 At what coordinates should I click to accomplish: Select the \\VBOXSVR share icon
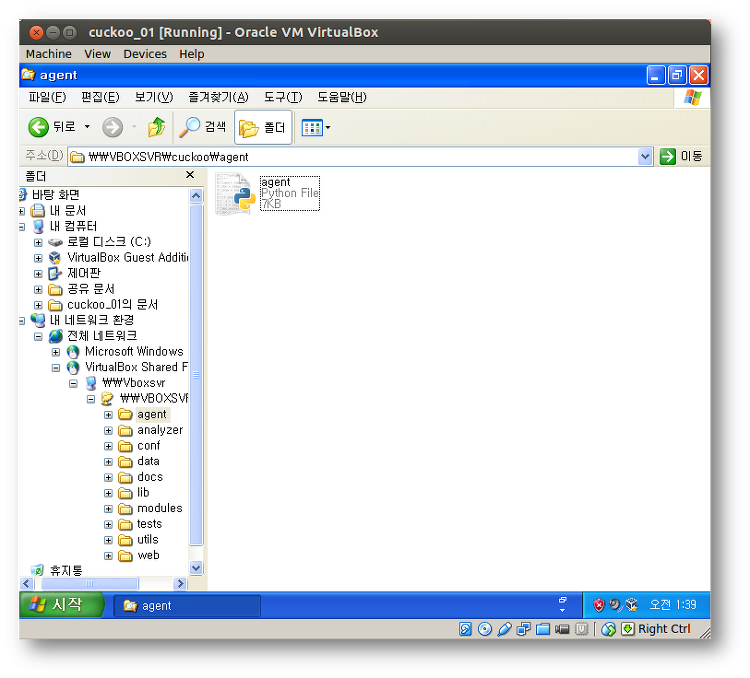pyautogui.click(x=108, y=399)
